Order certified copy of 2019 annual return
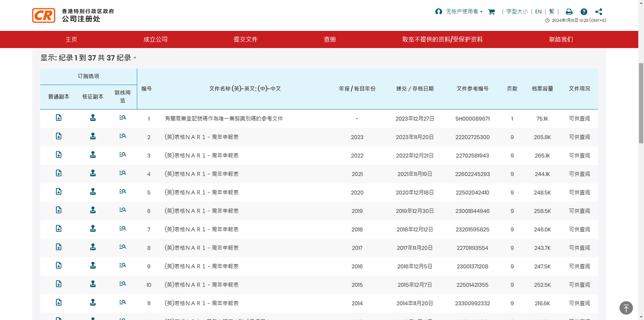The height and width of the screenshot is (320, 644). pos(93,210)
